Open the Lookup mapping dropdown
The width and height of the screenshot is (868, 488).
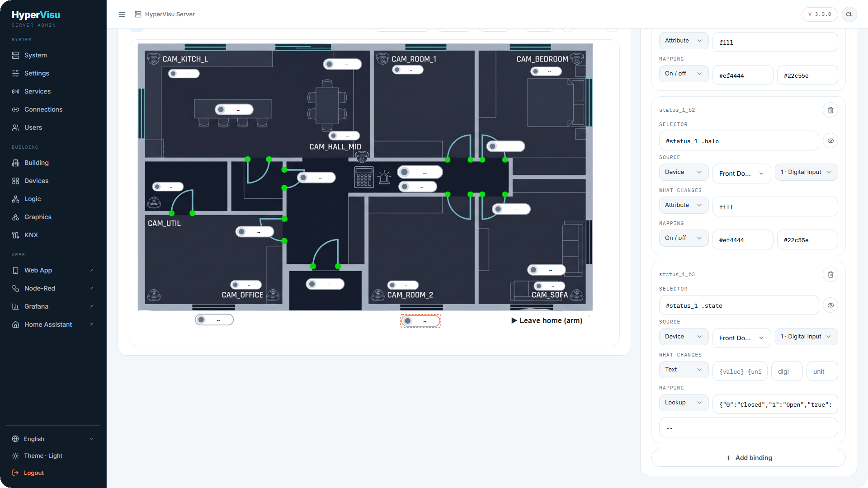(x=684, y=403)
